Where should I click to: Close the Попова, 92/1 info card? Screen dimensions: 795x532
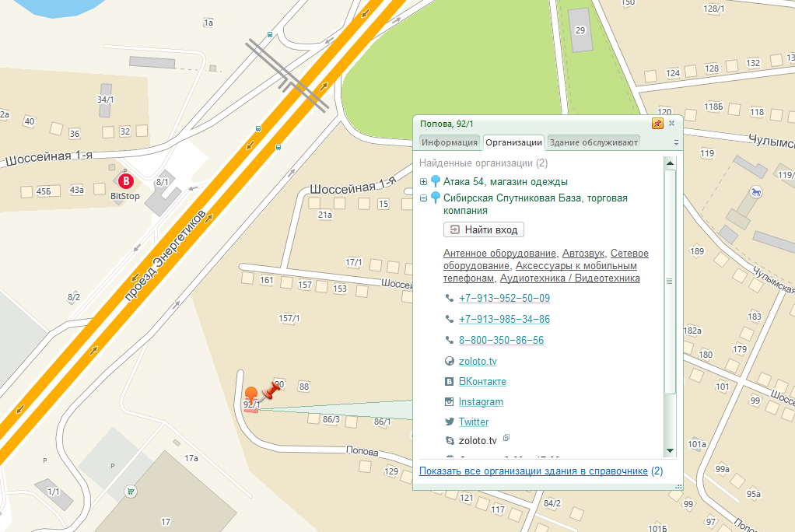672,123
